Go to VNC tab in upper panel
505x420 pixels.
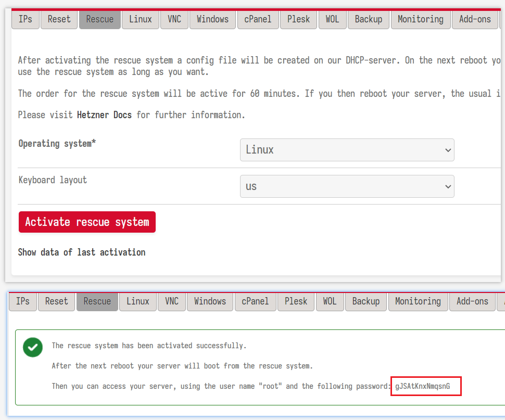[174, 19]
